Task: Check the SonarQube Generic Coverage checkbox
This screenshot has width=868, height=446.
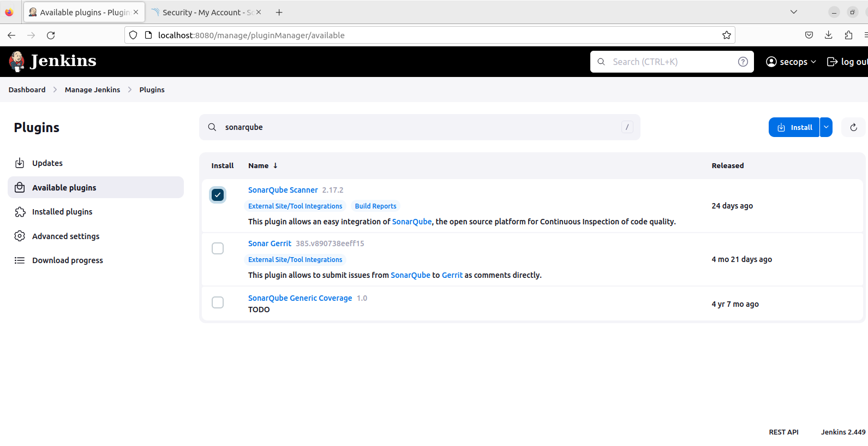Action: 218,302
